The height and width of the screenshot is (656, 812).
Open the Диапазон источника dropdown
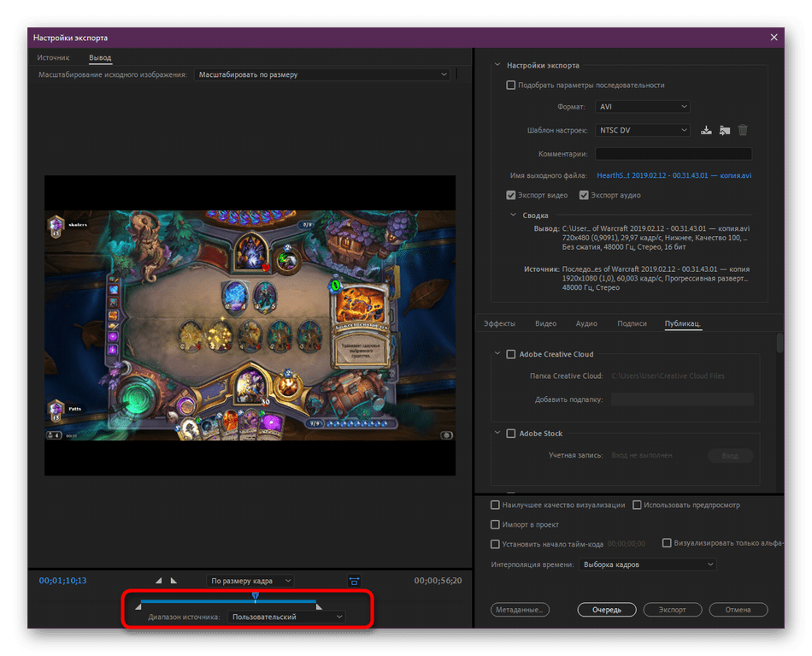tap(286, 617)
